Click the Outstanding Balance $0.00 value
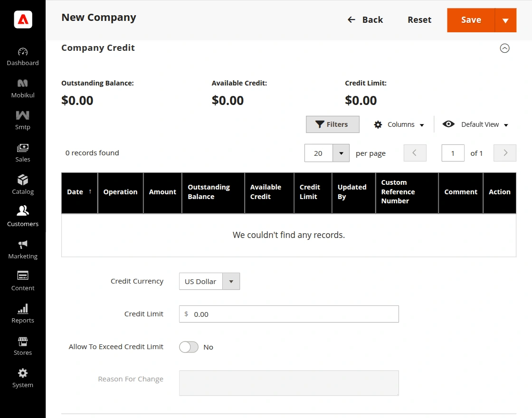Viewport: 532px width, 418px height. 77,100
